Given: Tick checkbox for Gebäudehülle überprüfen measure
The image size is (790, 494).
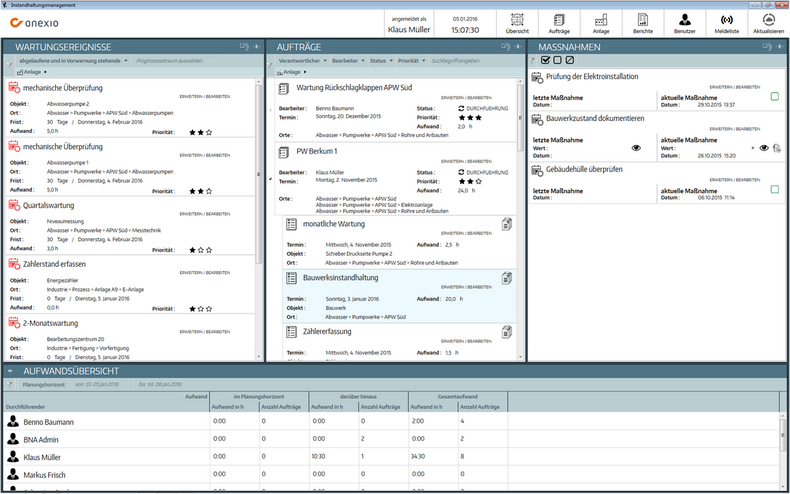Looking at the screenshot, I should (775, 189).
